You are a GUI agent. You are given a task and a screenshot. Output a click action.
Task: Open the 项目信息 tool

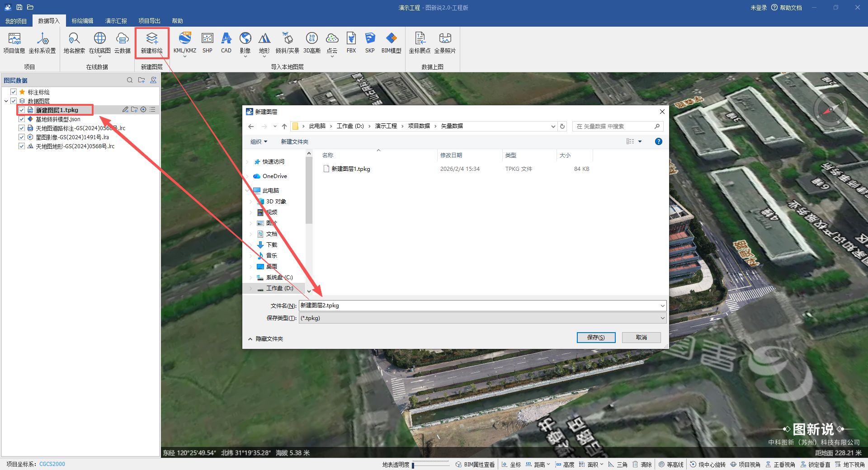[14, 43]
